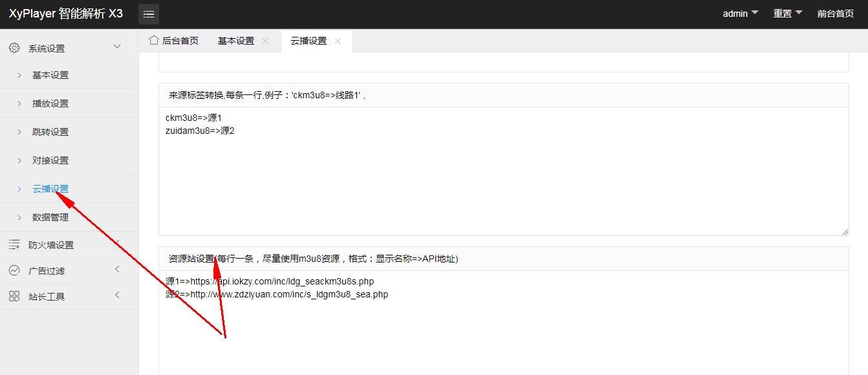Click the 资源站设置 panel heading text

[x=313, y=259]
